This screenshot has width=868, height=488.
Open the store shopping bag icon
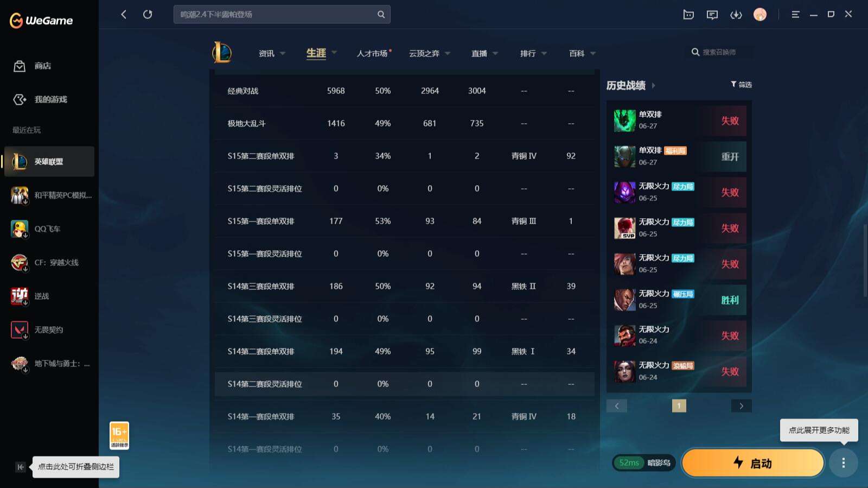[x=20, y=66]
